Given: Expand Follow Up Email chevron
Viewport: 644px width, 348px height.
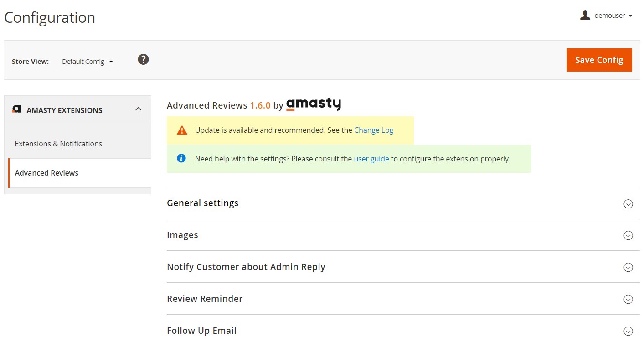Looking at the screenshot, I should (628, 331).
